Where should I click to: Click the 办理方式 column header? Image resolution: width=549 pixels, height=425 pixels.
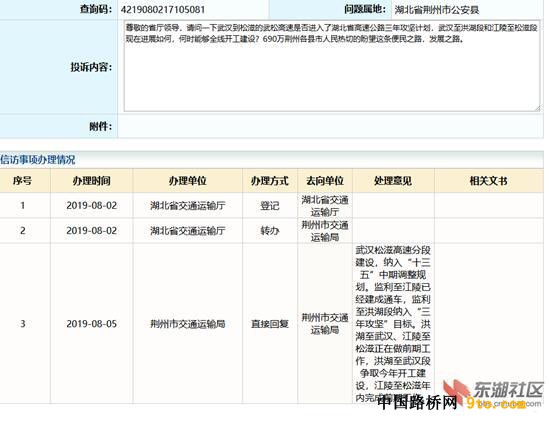[x=270, y=181]
